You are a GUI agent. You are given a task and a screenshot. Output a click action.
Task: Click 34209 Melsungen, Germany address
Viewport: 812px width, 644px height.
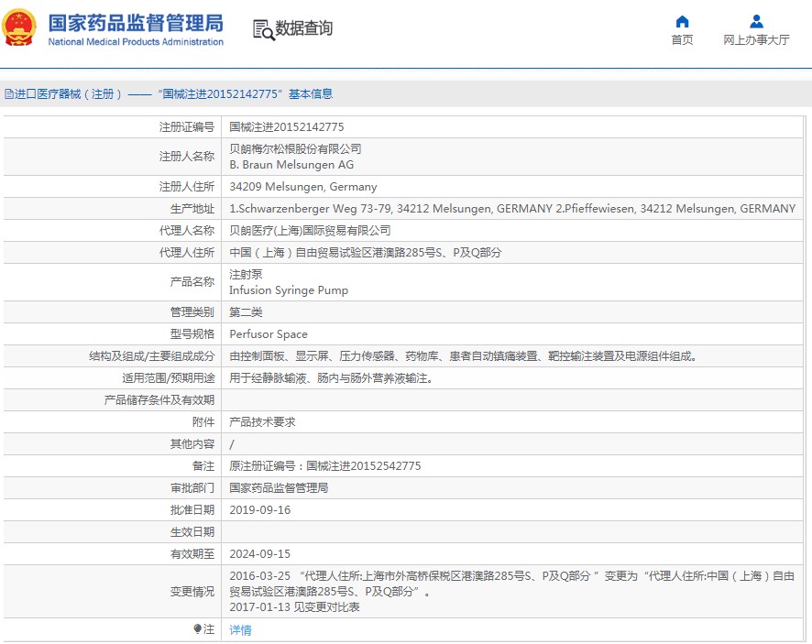click(x=303, y=186)
